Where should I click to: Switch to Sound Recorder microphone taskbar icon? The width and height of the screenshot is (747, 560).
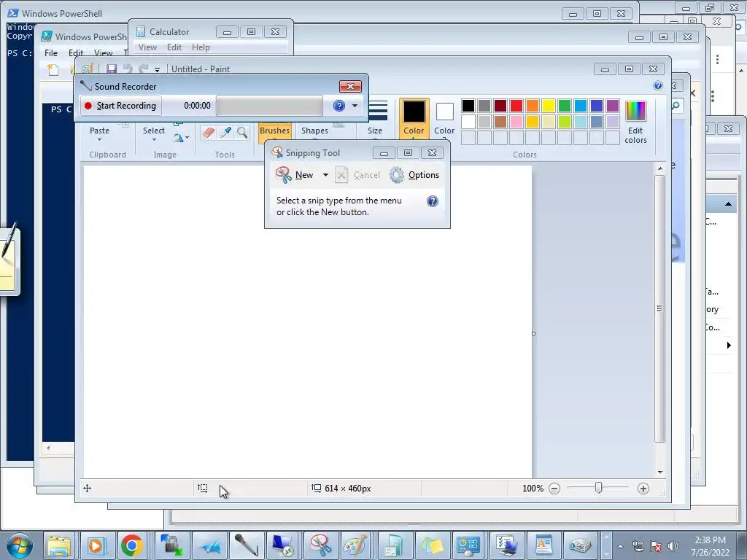click(247, 545)
